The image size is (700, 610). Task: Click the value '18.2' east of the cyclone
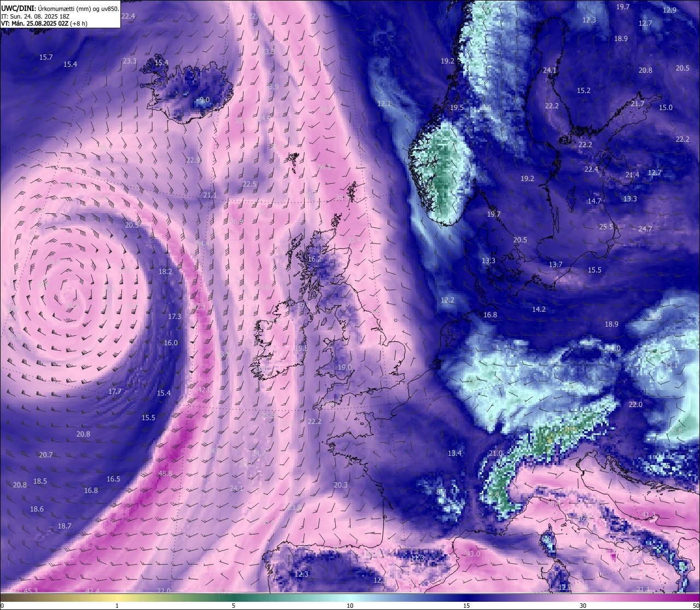165,271
